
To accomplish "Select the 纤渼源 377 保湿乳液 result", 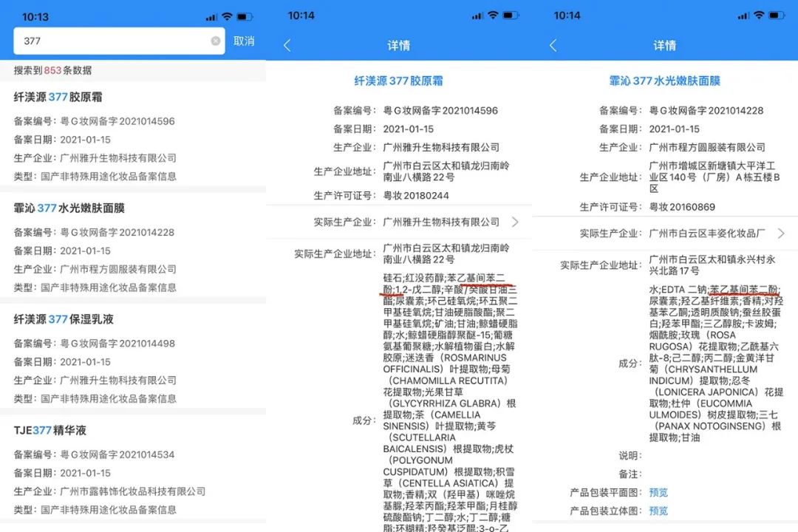I will click(64, 319).
